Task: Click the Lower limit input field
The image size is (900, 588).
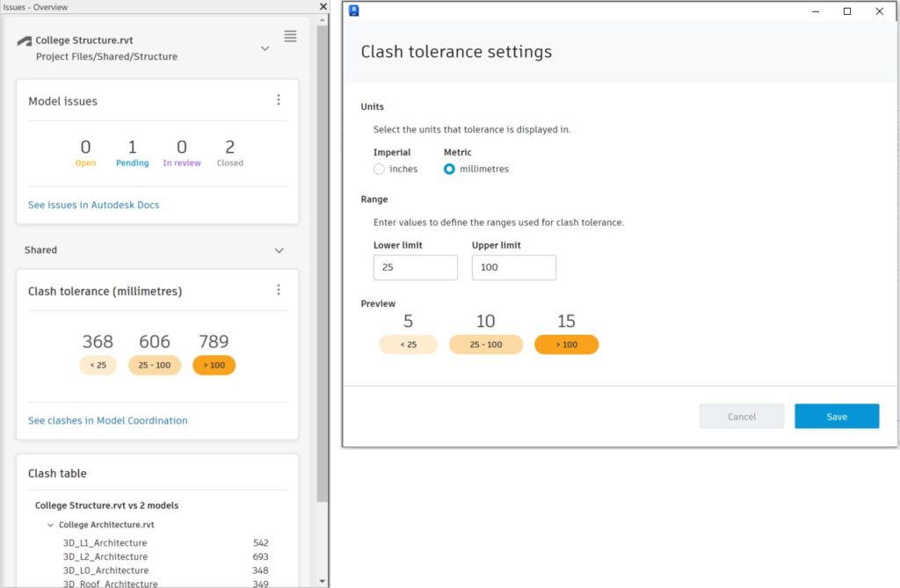Action: pos(416,267)
